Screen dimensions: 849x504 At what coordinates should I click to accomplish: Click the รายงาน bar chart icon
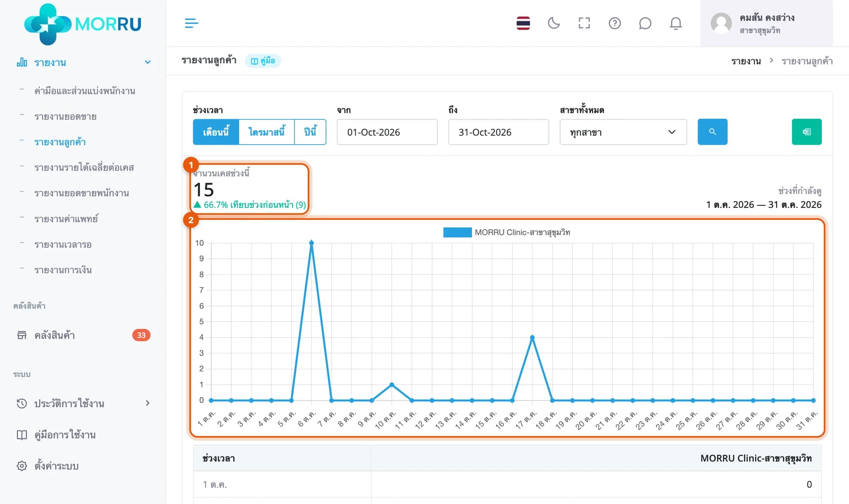tap(22, 63)
